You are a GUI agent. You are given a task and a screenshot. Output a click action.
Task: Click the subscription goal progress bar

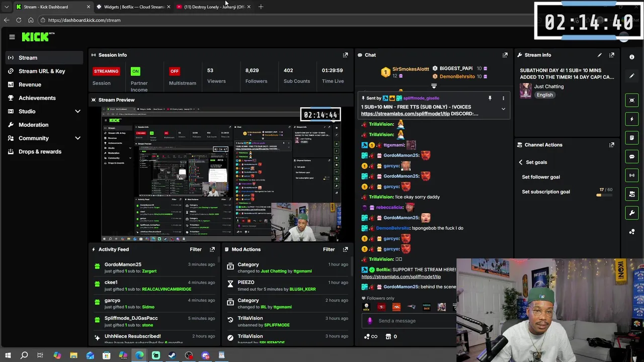click(604, 195)
